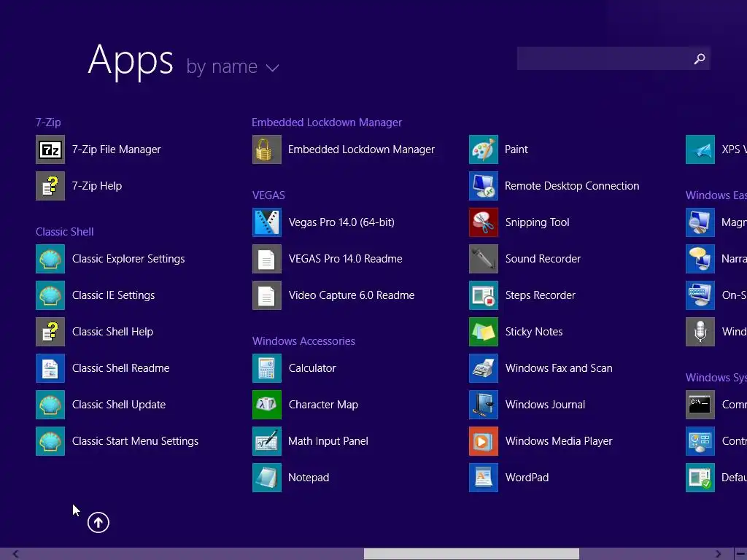Open the Paint palette icon
Image resolution: width=747 pixels, height=560 pixels.
point(484,149)
